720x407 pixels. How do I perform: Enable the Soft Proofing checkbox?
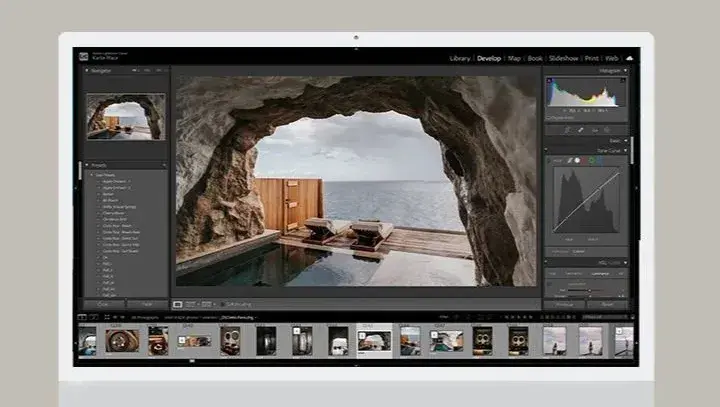coord(223,304)
